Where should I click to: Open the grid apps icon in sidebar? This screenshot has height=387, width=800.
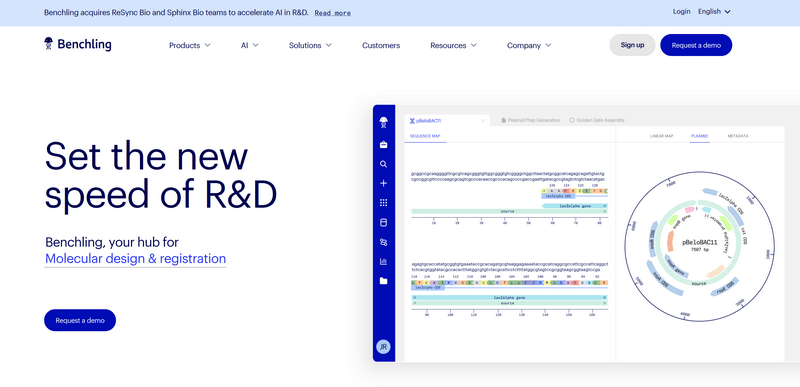[384, 203]
